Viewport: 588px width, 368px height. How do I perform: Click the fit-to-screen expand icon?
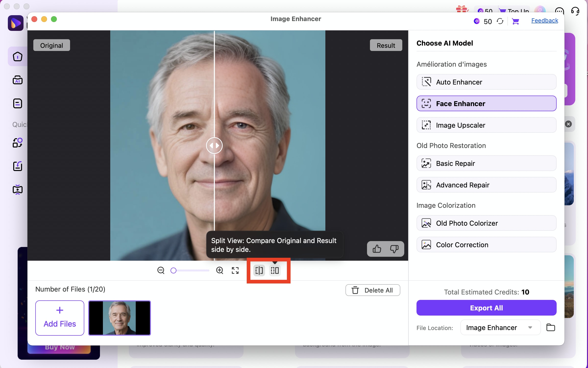[235, 270]
